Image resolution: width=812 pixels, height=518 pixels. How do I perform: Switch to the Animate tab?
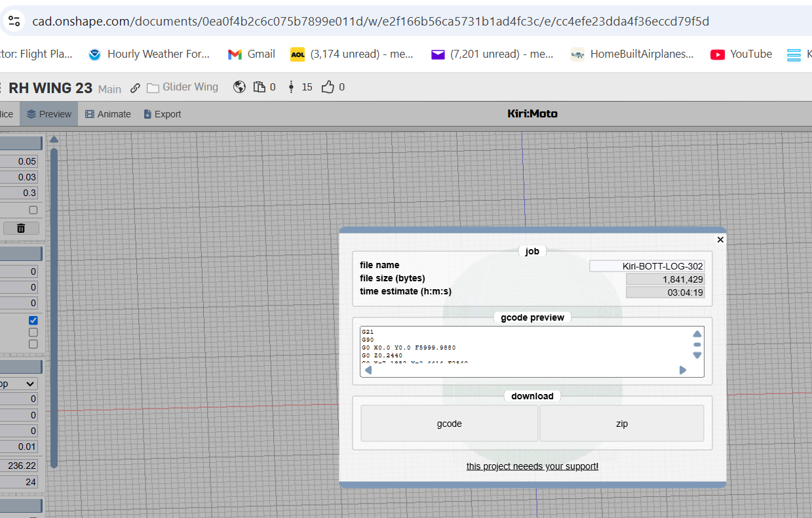pos(107,114)
